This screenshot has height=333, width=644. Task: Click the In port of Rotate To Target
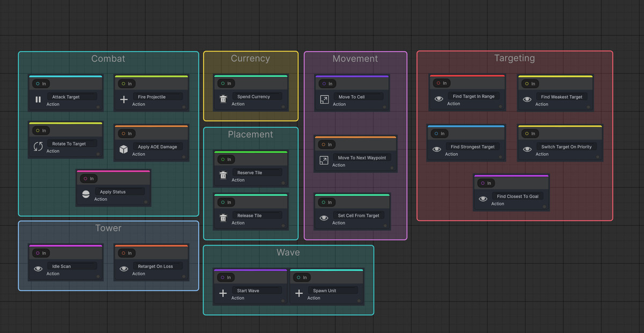tap(40, 131)
